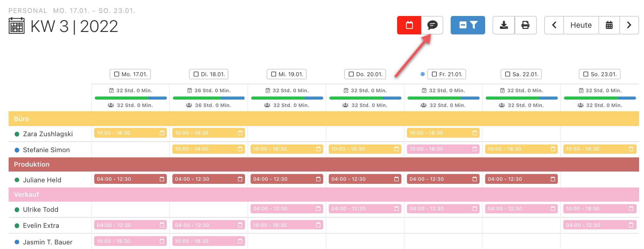Open employee Ulrike Todd
This screenshot has height=249, width=644.
(40, 209)
